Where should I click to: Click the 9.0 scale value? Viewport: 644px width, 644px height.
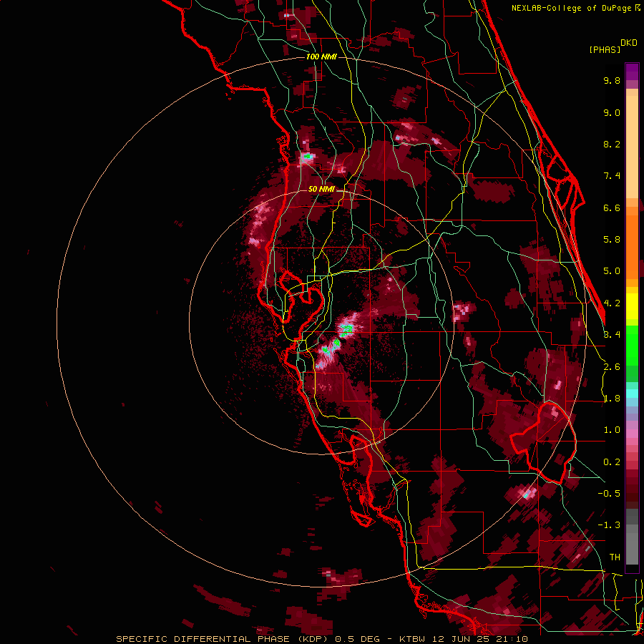[x=612, y=112]
